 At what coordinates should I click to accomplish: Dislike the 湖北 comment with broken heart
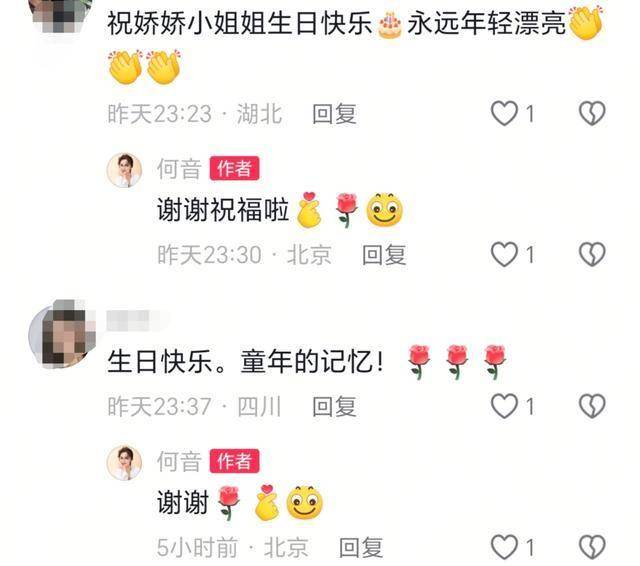(x=592, y=113)
